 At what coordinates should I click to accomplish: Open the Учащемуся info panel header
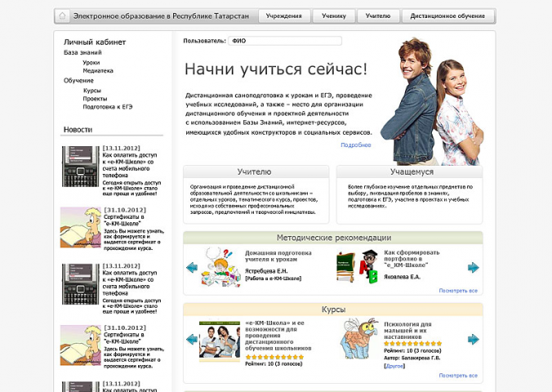tap(409, 171)
